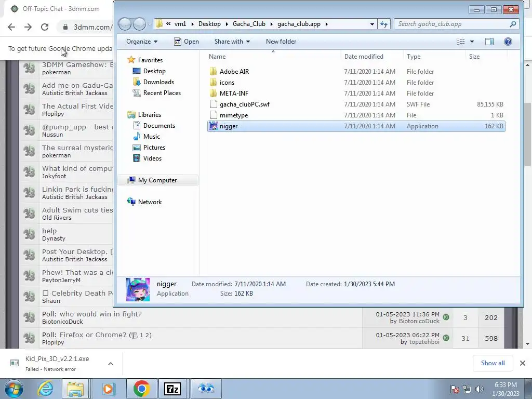Open the Documents library
This screenshot has height=399, width=532.
[159, 126]
